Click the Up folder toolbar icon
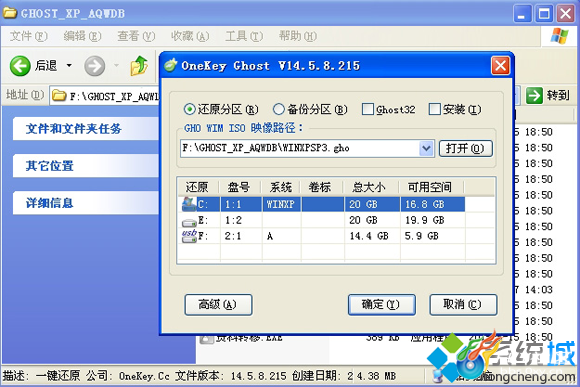This screenshot has width=580, height=387. tap(139, 66)
